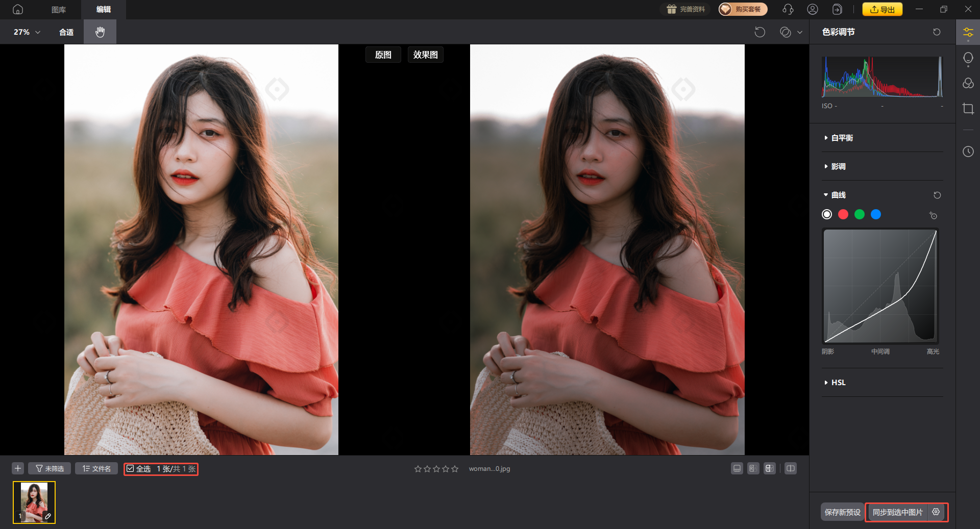Expand the 白平衡 section
980x529 pixels.
point(842,138)
